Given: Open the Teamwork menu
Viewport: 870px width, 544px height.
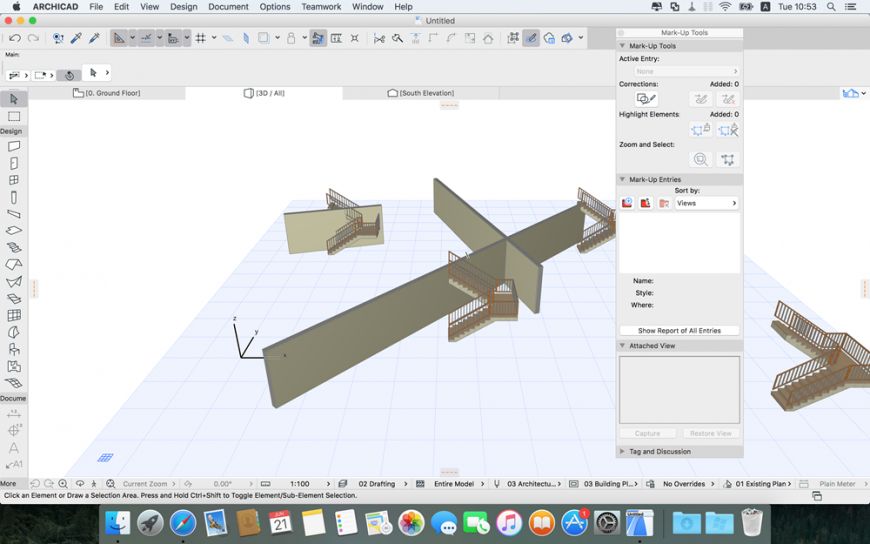Looking at the screenshot, I should coord(321,7).
